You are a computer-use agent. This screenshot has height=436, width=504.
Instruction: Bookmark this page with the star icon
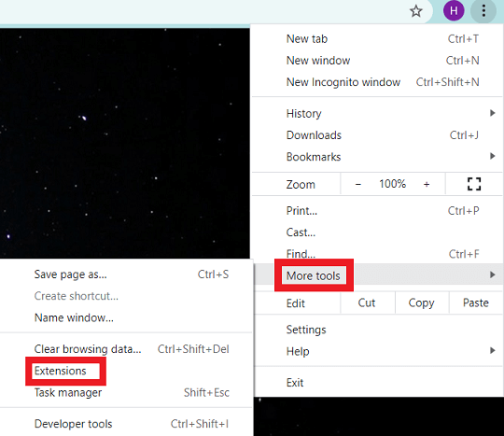click(x=416, y=11)
